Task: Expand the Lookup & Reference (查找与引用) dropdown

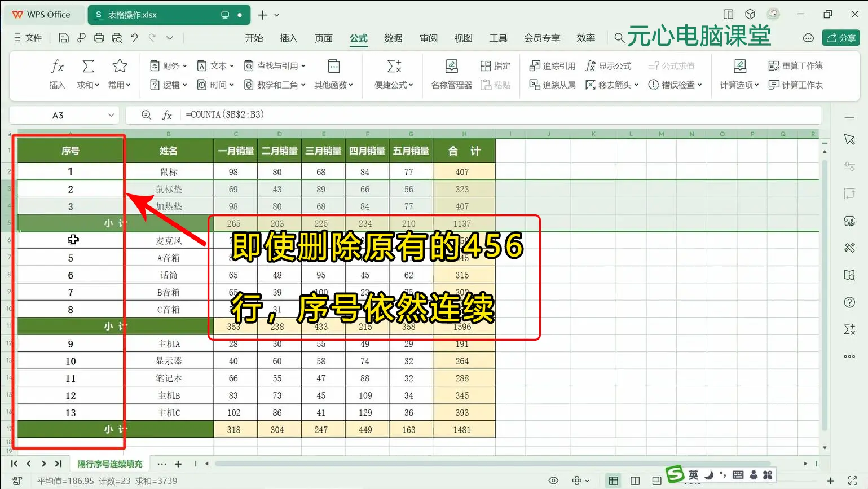Action: (x=275, y=66)
